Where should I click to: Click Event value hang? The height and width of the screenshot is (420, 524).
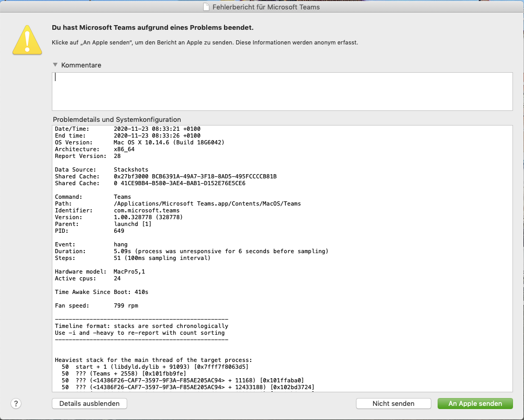[120, 244]
